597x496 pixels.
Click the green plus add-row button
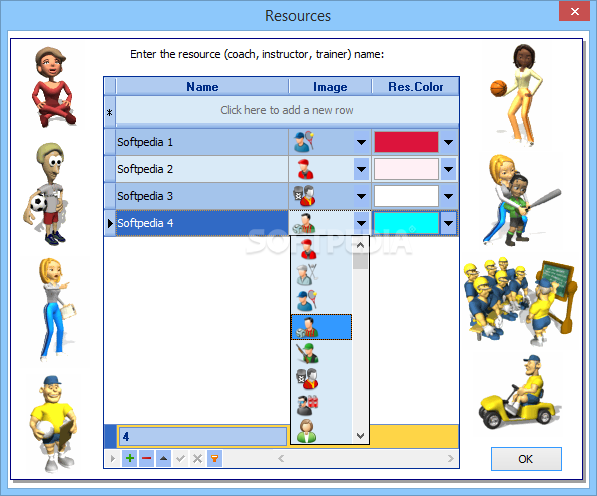click(130, 458)
